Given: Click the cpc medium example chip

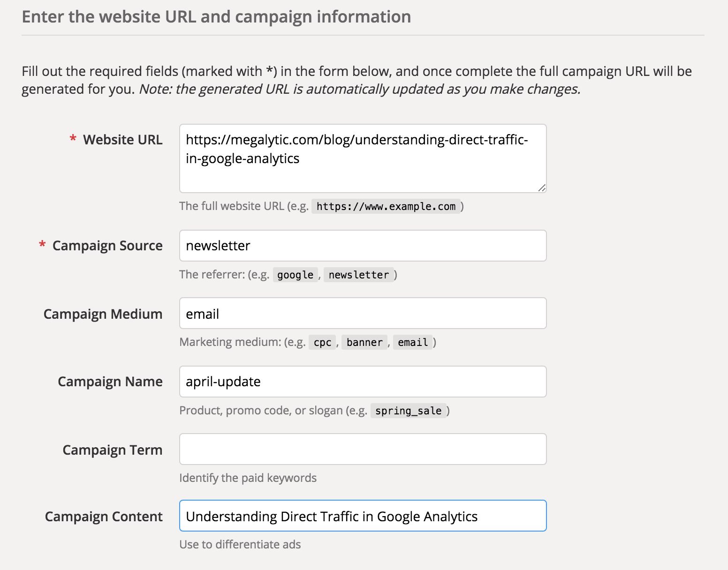Looking at the screenshot, I should point(322,343).
